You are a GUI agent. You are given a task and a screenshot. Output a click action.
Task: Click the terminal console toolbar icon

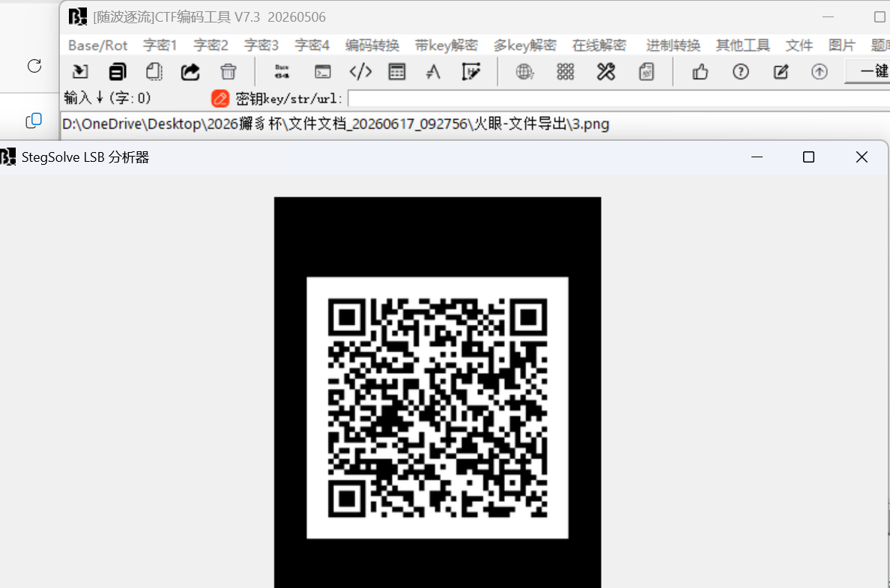pyautogui.click(x=322, y=71)
